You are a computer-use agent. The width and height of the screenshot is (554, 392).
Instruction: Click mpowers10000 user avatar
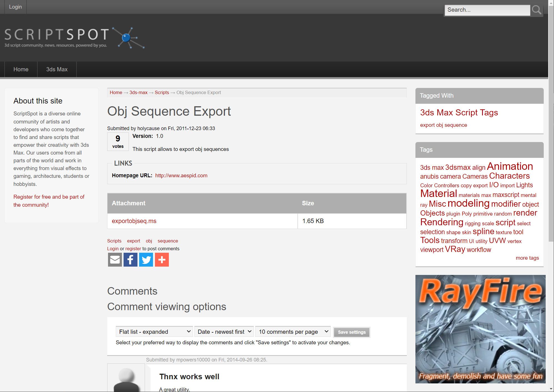[126, 379]
